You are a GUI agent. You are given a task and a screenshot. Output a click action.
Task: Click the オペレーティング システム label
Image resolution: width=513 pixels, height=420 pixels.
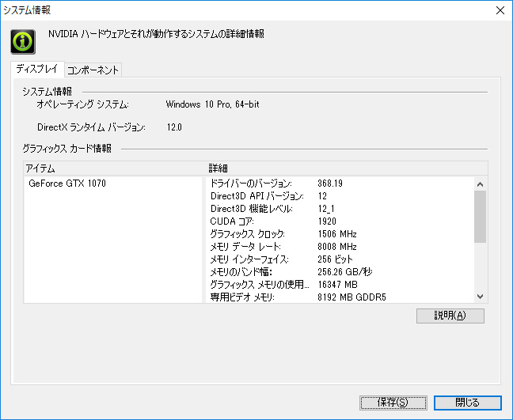(82, 104)
